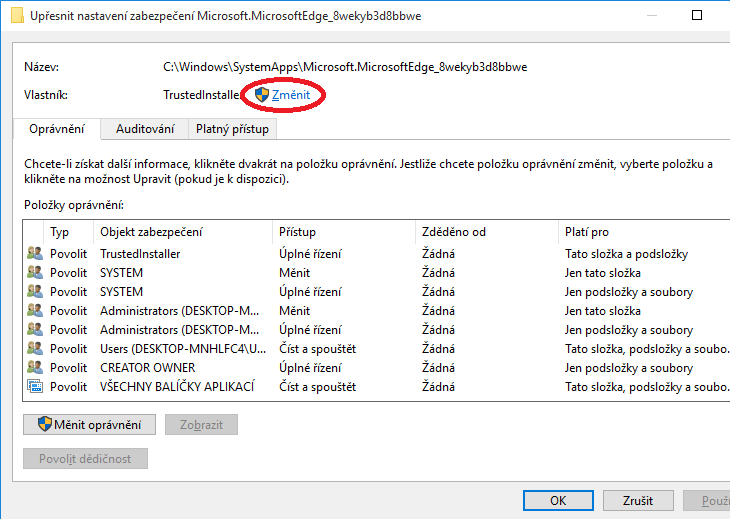This screenshot has width=730, height=519.
Task: Click app package icon of VŠECHNY BALÍČKY row
Action: pos(35,386)
